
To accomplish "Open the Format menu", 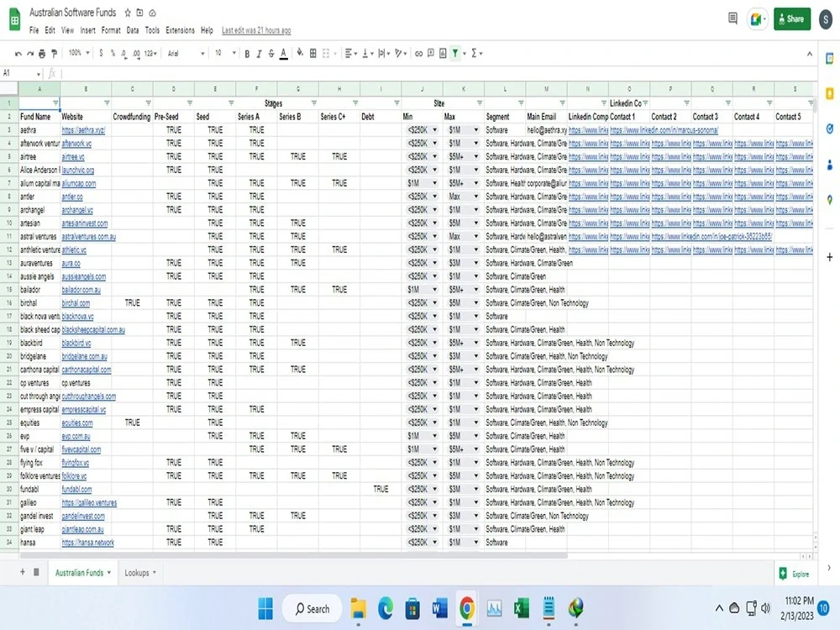I will 111,30.
